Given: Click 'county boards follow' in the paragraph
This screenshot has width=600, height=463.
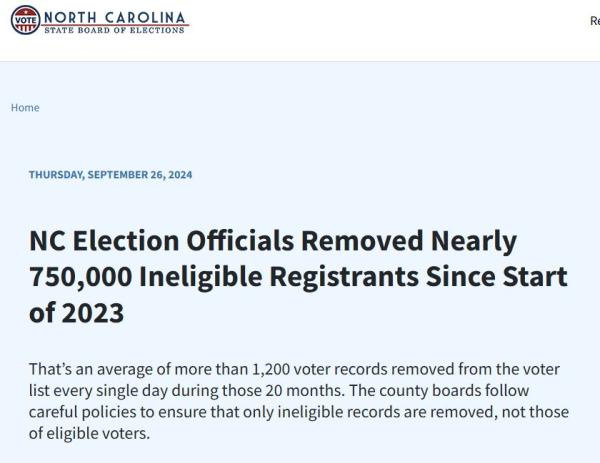Looking at the screenshot, I should [454, 391].
